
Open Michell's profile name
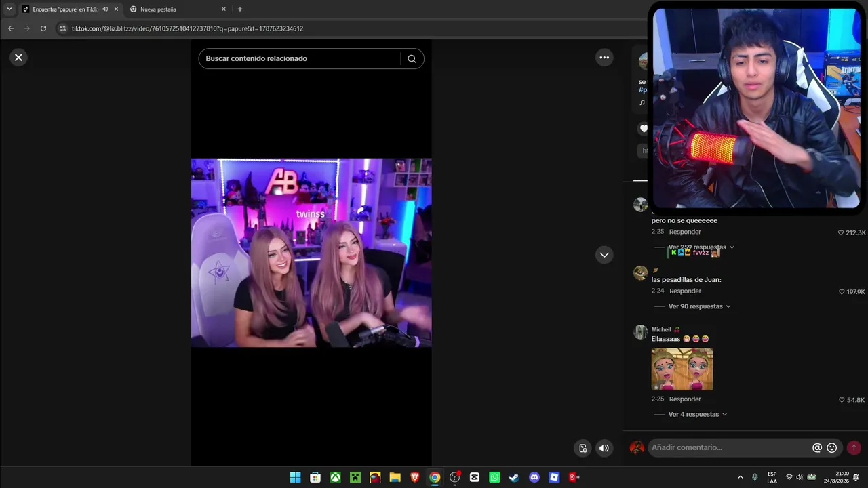(661, 329)
